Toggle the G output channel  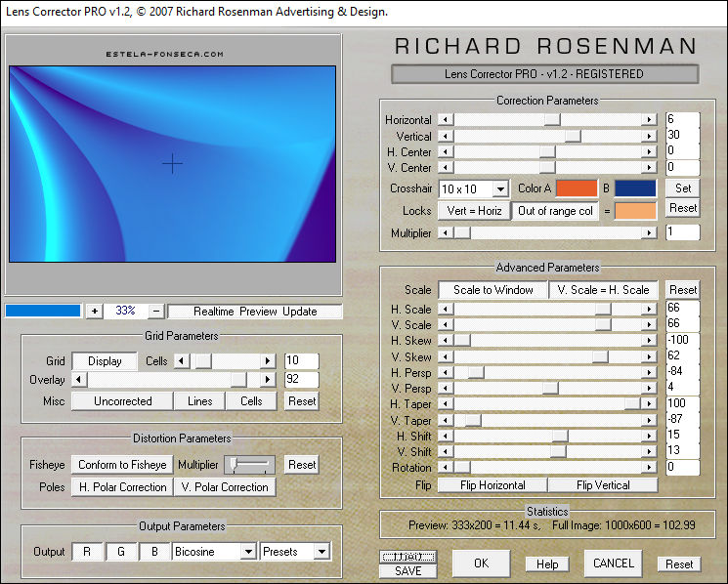tap(121, 552)
